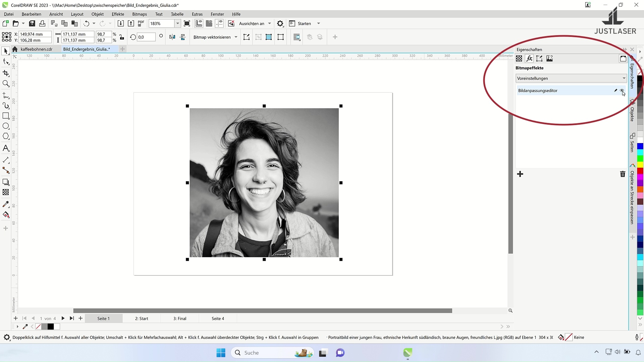Delete effect with trash icon
Image resolution: width=644 pixels, height=362 pixels.
pos(623,174)
